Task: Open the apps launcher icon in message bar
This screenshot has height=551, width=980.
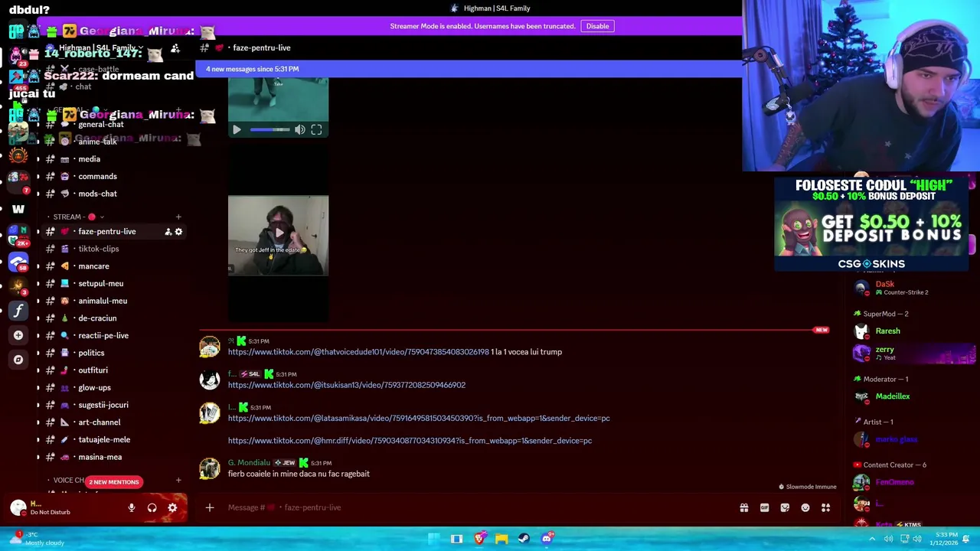Action: point(825,507)
